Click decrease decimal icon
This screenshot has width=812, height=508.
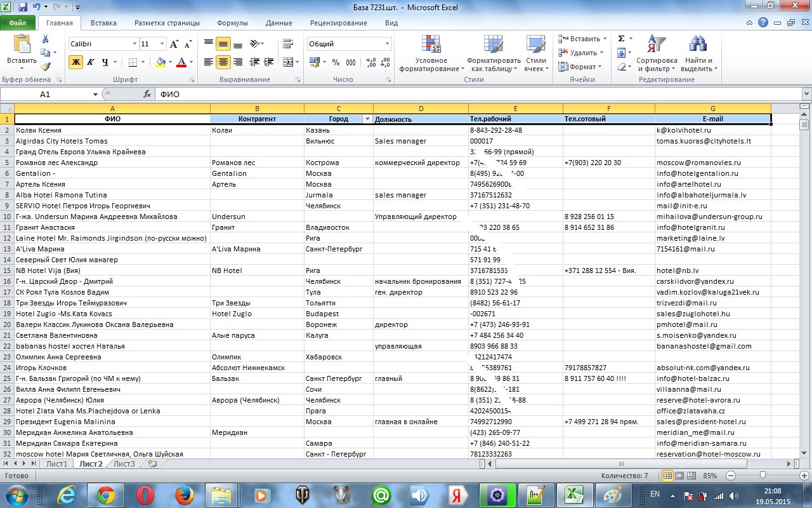pyautogui.click(x=384, y=62)
